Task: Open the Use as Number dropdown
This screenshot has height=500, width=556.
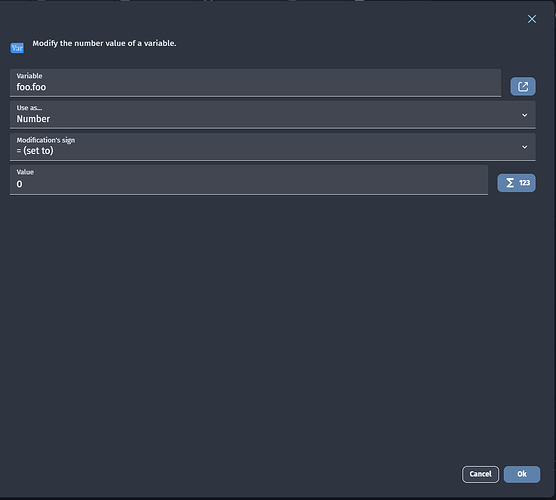Action: point(273,115)
